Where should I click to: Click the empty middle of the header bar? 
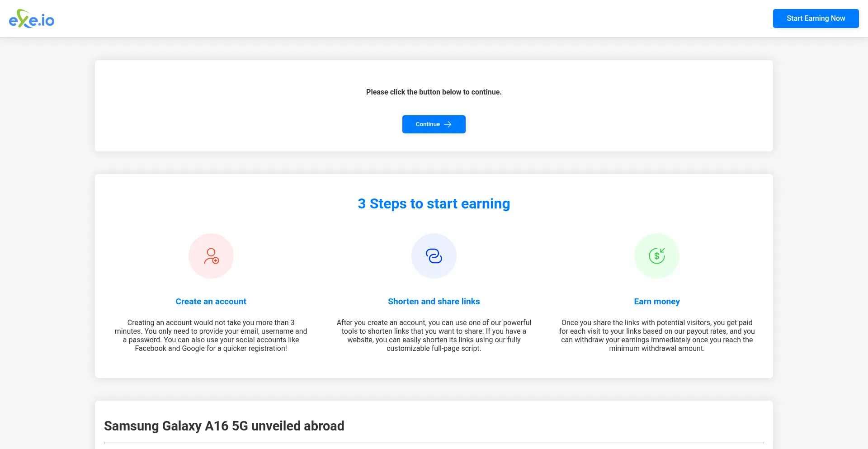[x=407, y=19]
